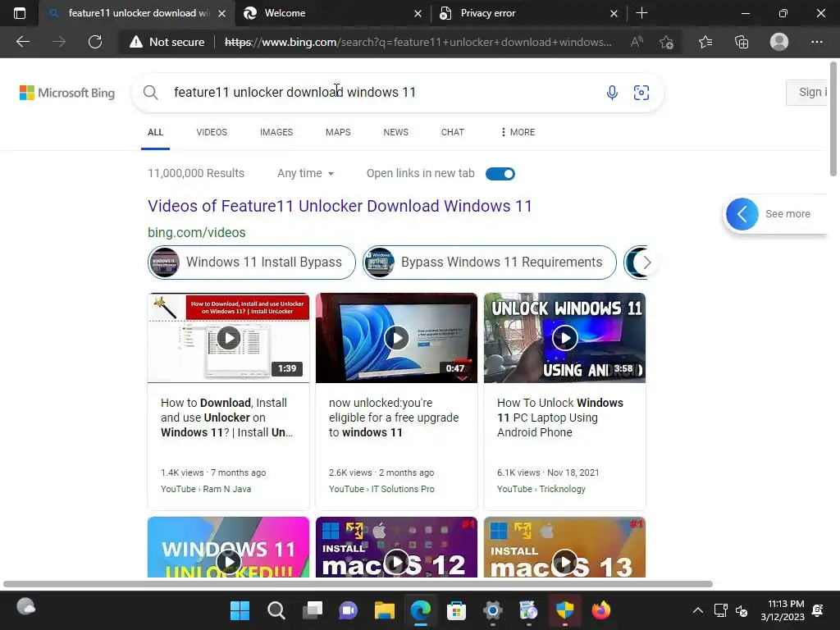840x630 pixels.
Task: Open Windows Security shield taskbar icon
Action: click(x=564, y=610)
